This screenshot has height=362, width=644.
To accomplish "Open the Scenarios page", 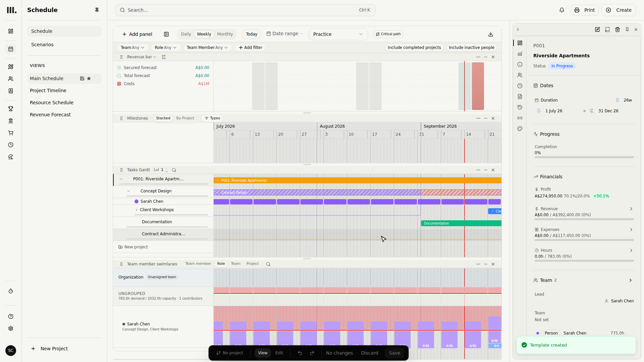I will coord(42,45).
